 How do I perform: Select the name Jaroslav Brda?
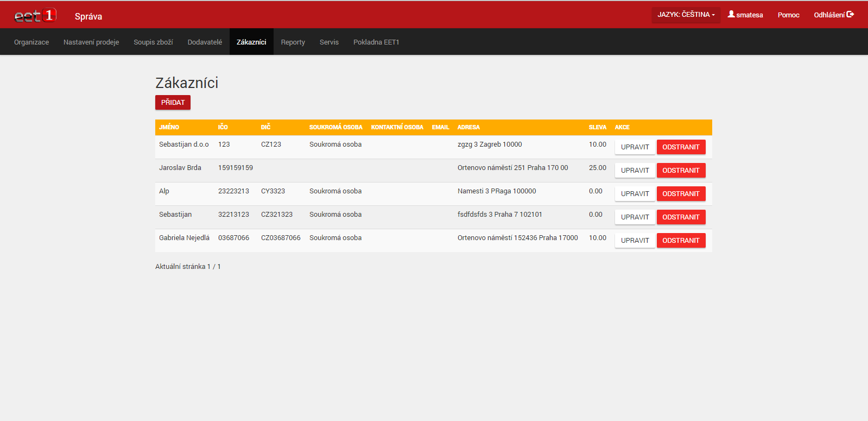coord(180,168)
